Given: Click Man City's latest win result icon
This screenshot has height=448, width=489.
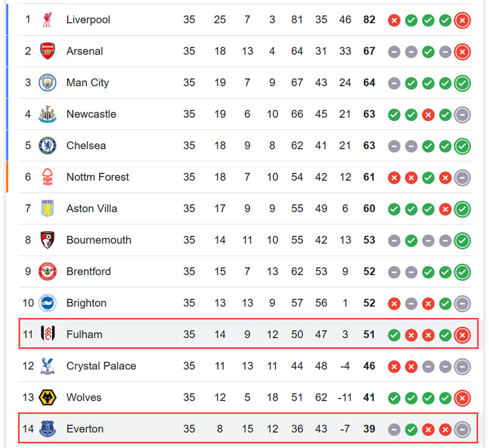Looking at the screenshot, I should pos(462,83).
